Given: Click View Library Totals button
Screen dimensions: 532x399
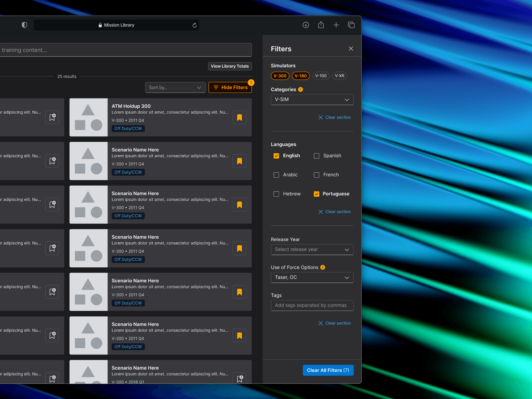Looking at the screenshot, I should click(x=230, y=66).
